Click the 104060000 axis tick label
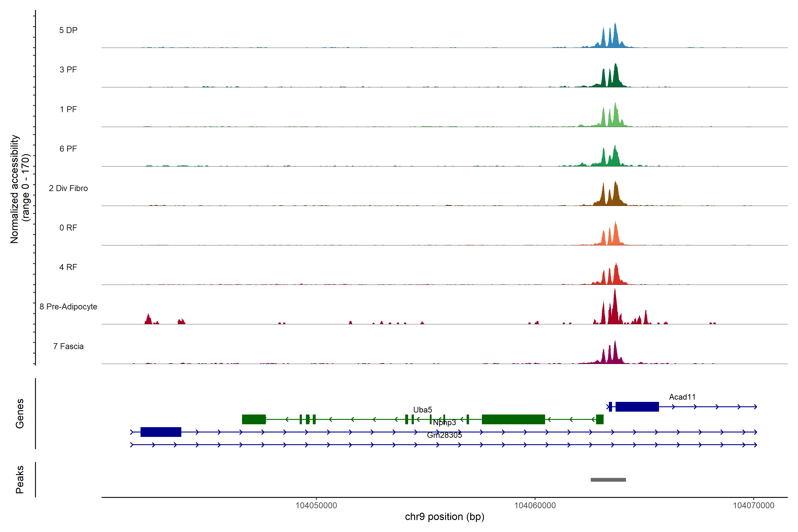 [535, 506]
